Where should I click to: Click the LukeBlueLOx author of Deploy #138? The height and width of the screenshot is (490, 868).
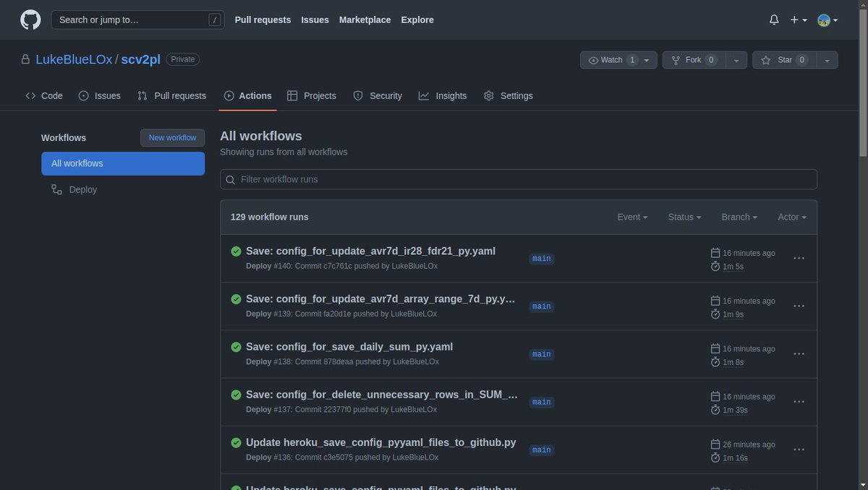416,361
